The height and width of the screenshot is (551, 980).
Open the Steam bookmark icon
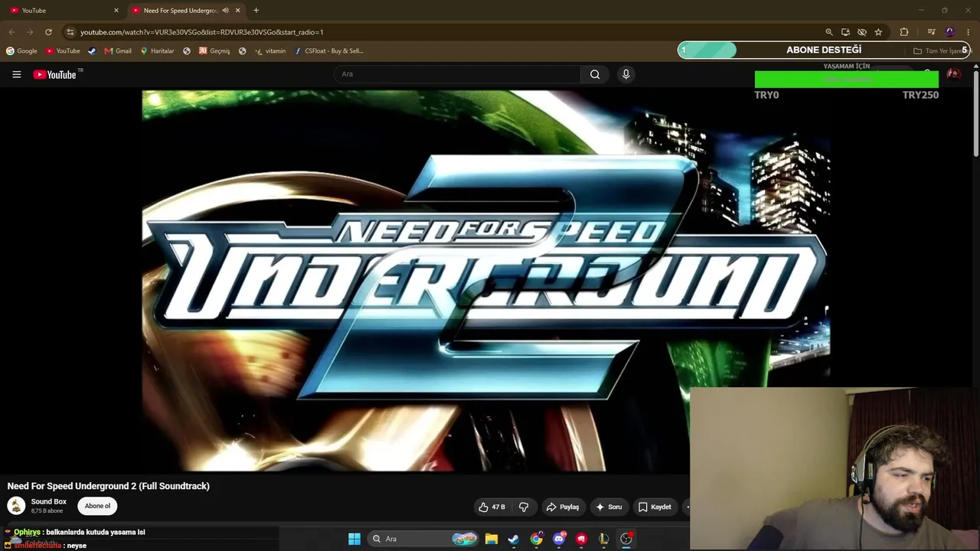pyautogui.click(x=92, y=51)
